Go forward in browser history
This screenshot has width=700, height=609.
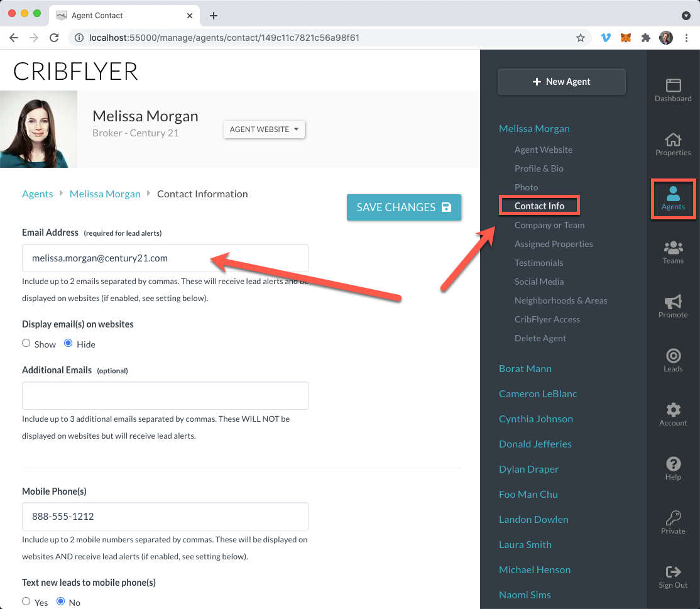(34, 38)
